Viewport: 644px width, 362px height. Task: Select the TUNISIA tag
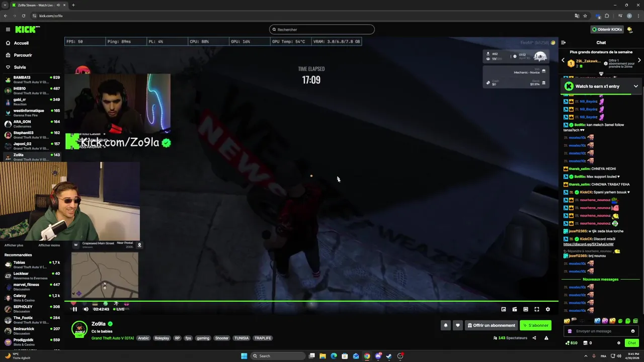[242, 338]
